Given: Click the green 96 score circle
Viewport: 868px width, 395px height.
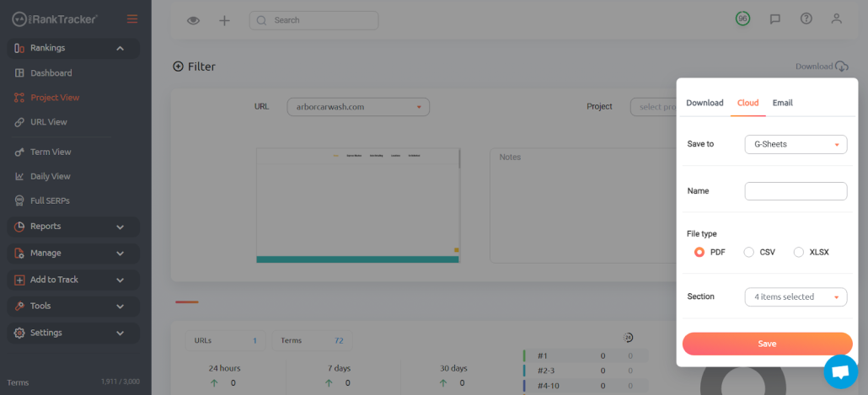Looking at the screenshot, I should 743,19.
